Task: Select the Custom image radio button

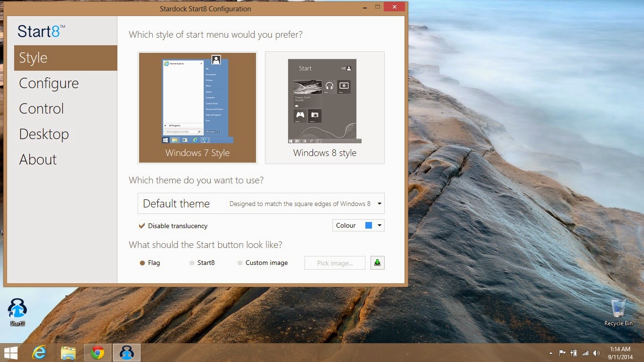Action: (x=263, y=263)
